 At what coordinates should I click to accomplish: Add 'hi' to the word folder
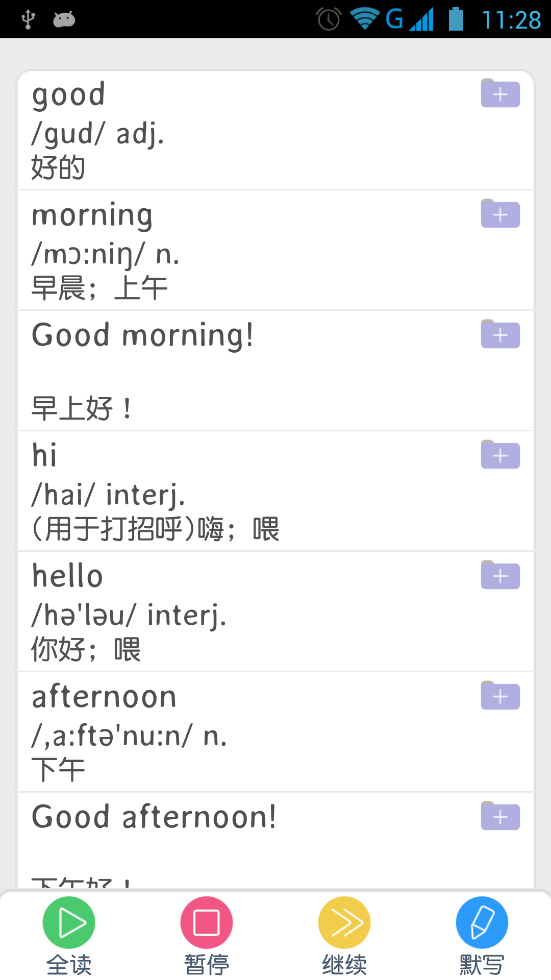point(500,455)
